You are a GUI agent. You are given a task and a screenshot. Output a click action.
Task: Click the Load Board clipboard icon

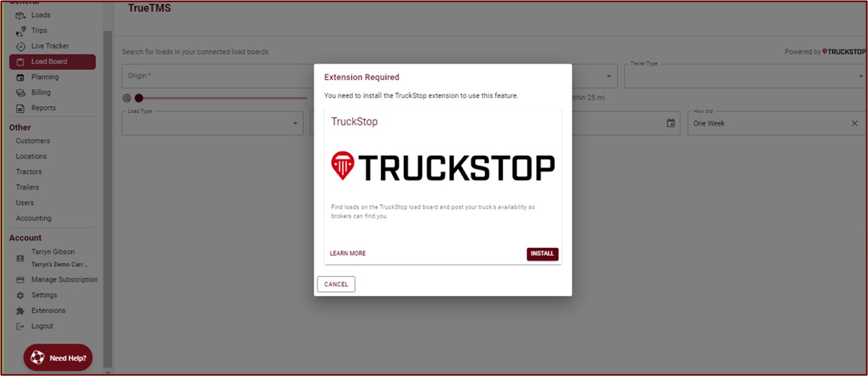click(x=20, y=62)
